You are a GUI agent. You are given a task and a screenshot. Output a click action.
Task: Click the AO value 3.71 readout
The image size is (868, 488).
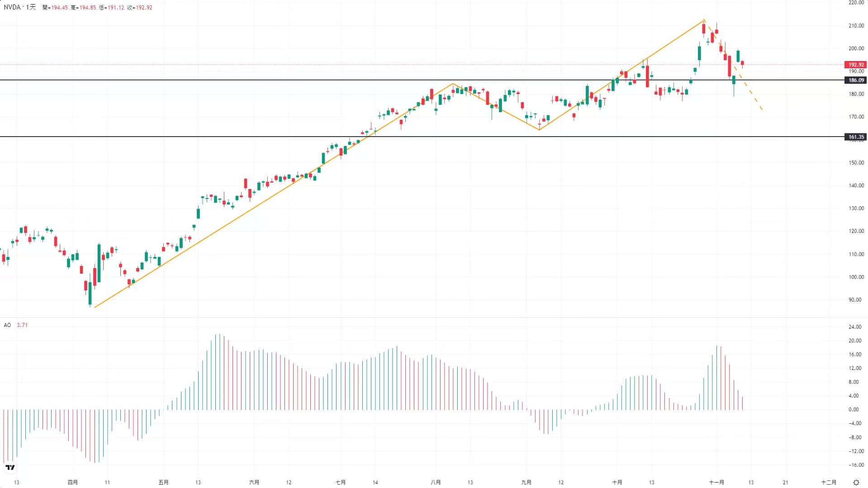point(22,325)
